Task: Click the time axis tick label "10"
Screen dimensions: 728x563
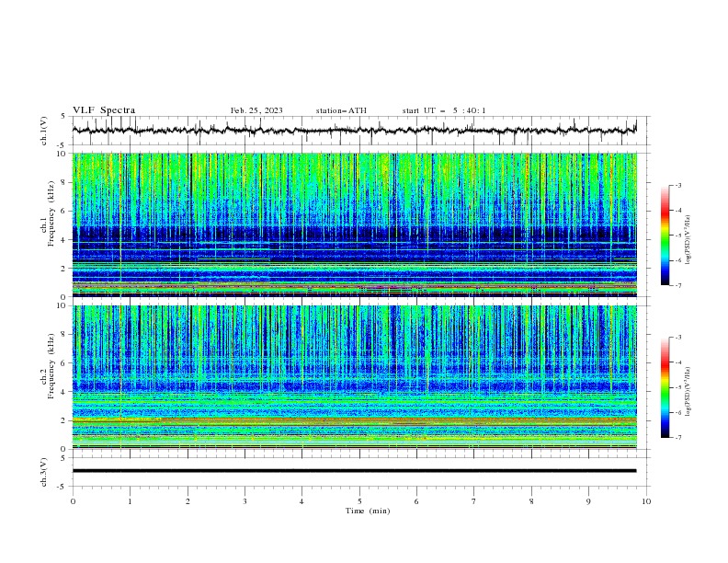Action: click(646, 501)
